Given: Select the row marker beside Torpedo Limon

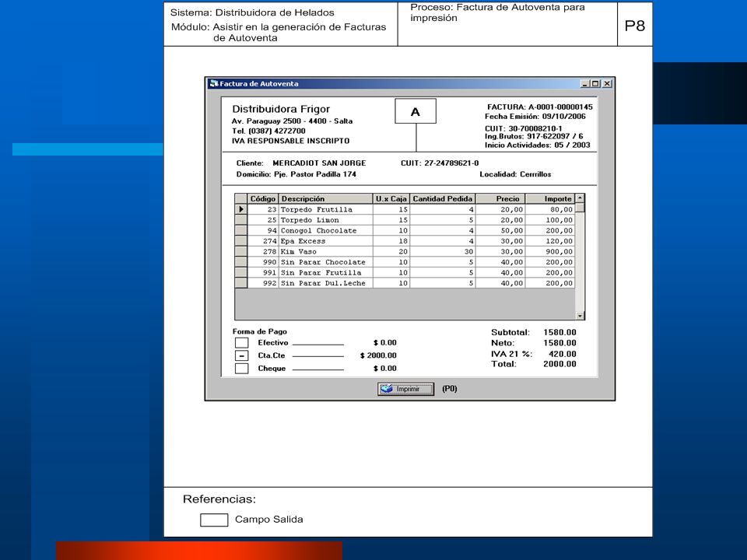Looking at the screenshot, I should click(241, 220).
